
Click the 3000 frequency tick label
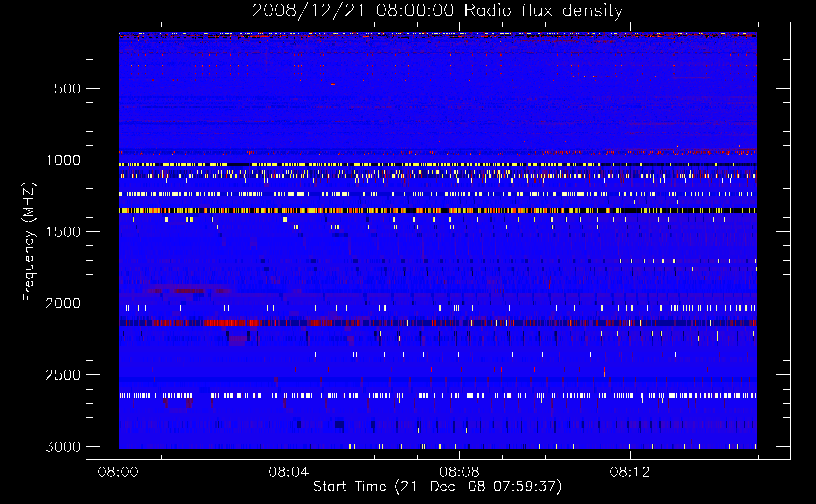coord(63,447)
